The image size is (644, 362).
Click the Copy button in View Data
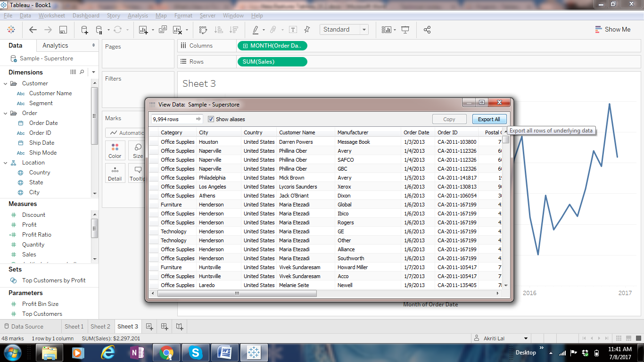449,119
